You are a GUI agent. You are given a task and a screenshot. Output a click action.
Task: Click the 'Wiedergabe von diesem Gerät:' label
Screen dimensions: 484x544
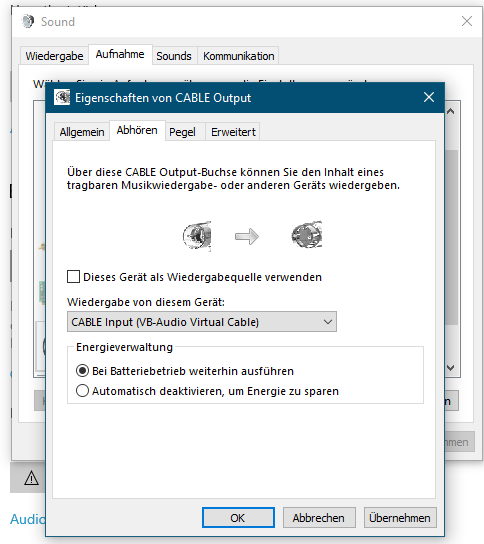pos(146,302)
